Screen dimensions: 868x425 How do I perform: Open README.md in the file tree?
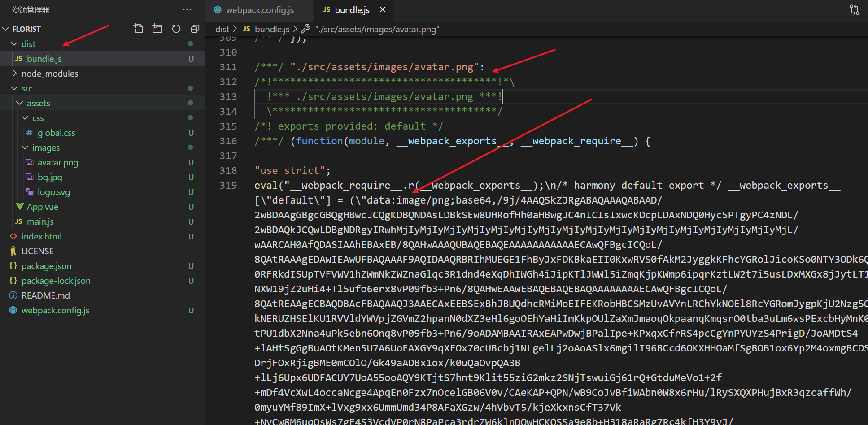[x=102, y=295]
